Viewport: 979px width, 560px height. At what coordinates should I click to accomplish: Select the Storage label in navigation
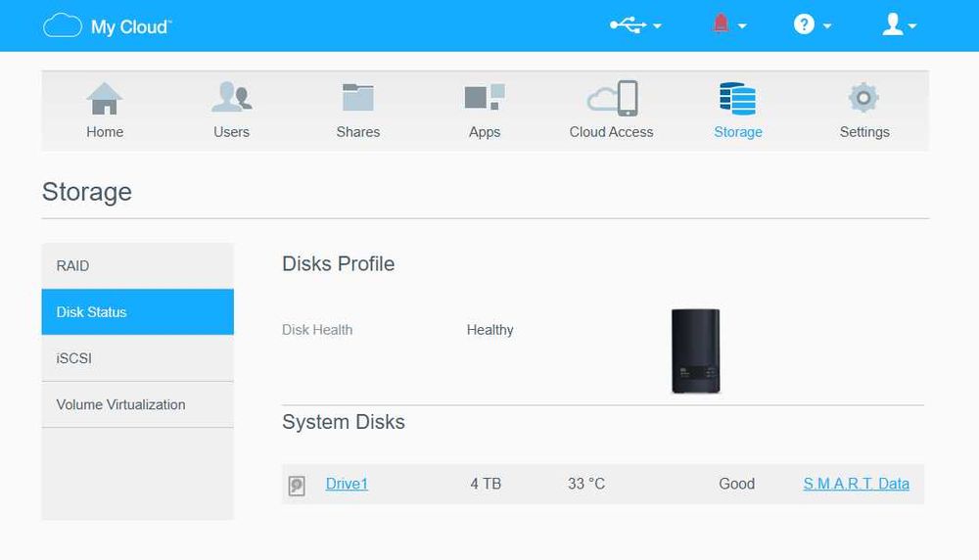click(738, 132)
